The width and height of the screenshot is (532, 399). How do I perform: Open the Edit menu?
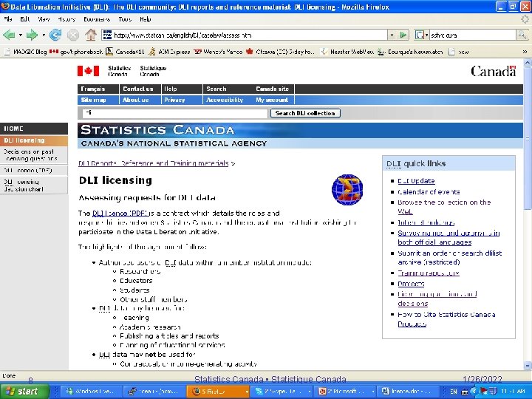click(25, 19)
